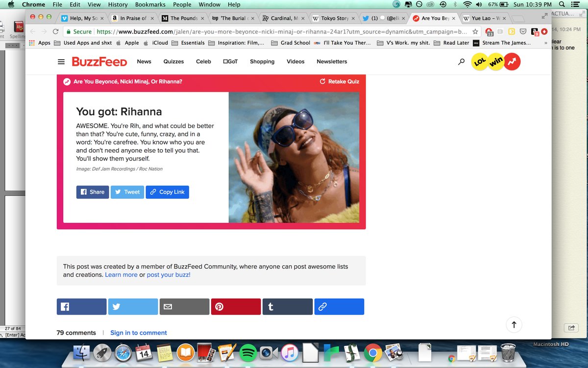The image size is (588, 368).
Task: Click the Facebook Share button
Action: (92, 192)
